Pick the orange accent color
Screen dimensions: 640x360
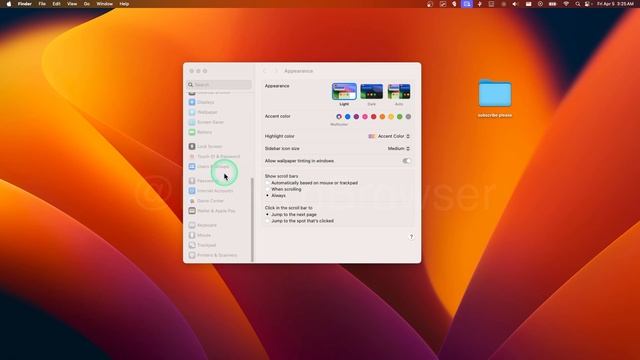point(382,117)
